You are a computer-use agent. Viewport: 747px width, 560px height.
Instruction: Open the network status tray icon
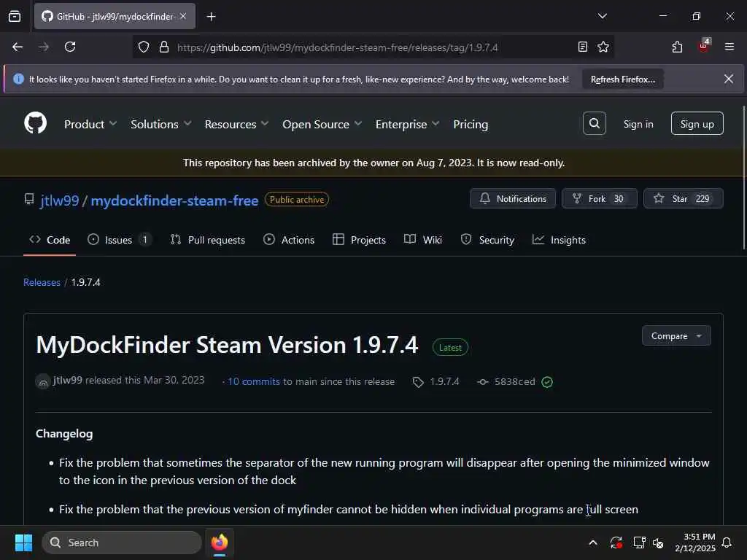pyautogui.click(x=639, y=542)
